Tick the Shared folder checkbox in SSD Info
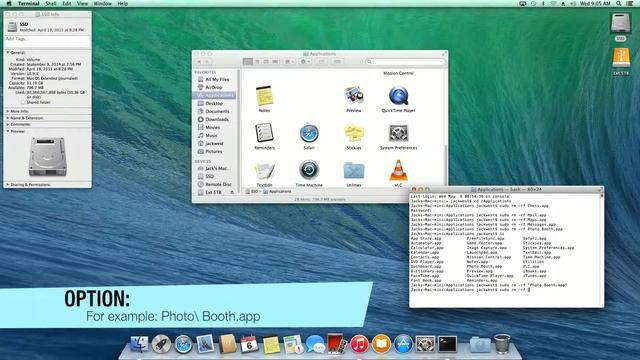Screen dimensions: 640x360 coord(23,102)
